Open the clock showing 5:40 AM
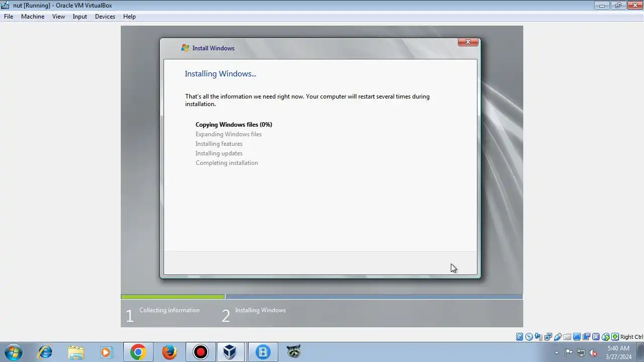The image size is (644, 362). point(618,352)
